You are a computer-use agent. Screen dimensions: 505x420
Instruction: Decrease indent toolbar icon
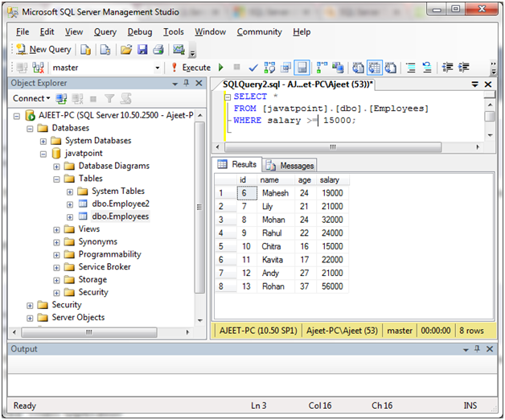447,68
